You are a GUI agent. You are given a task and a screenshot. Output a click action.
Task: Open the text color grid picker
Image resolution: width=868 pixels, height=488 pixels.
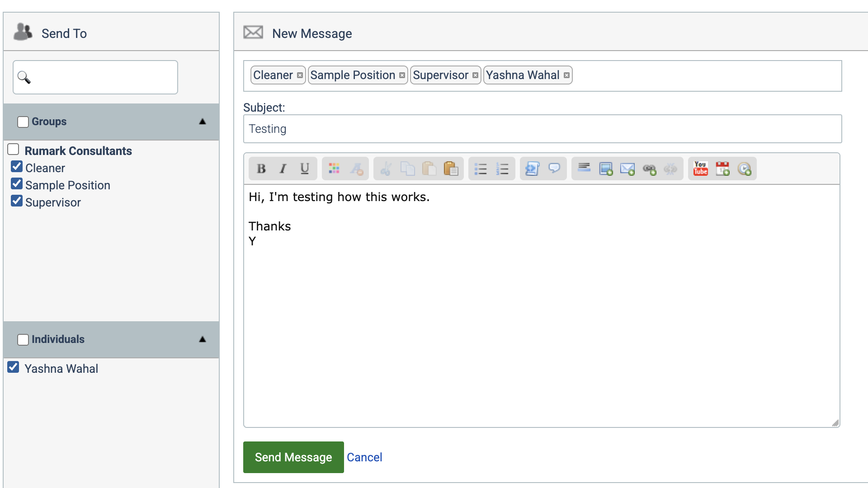[334, 169]
